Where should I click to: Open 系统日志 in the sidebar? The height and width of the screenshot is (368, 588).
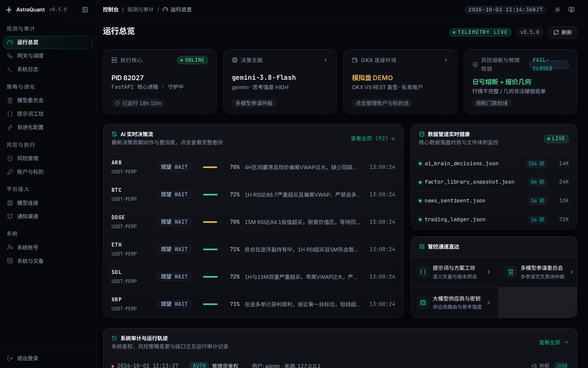pos(48,70)
